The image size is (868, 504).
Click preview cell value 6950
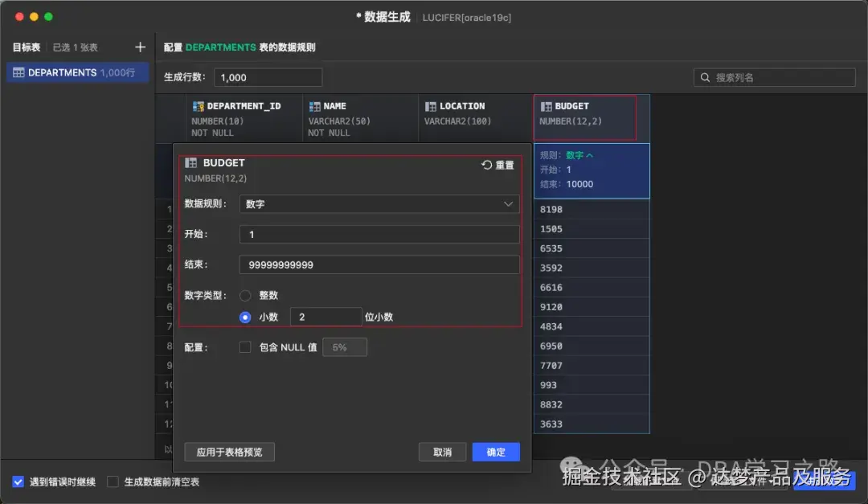pos(592,346)
